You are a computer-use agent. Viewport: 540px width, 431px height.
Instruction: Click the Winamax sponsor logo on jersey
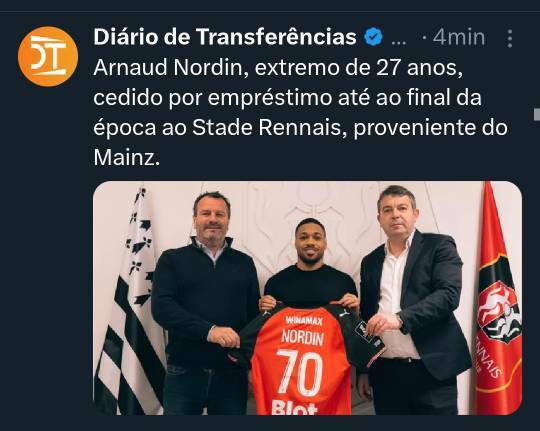pos(304,321)
